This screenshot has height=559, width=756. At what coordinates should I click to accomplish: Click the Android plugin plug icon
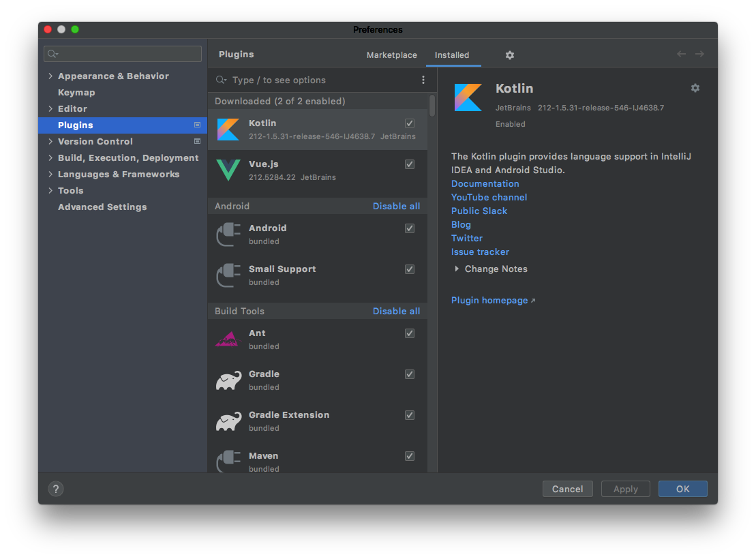(228, 235)
